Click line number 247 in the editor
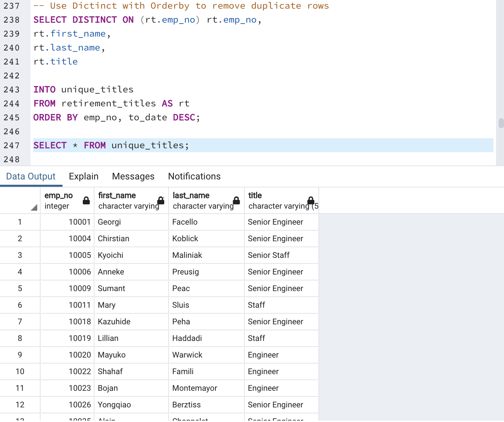The height and width of the screenshot is (422, 504). (x=12, y=145)
